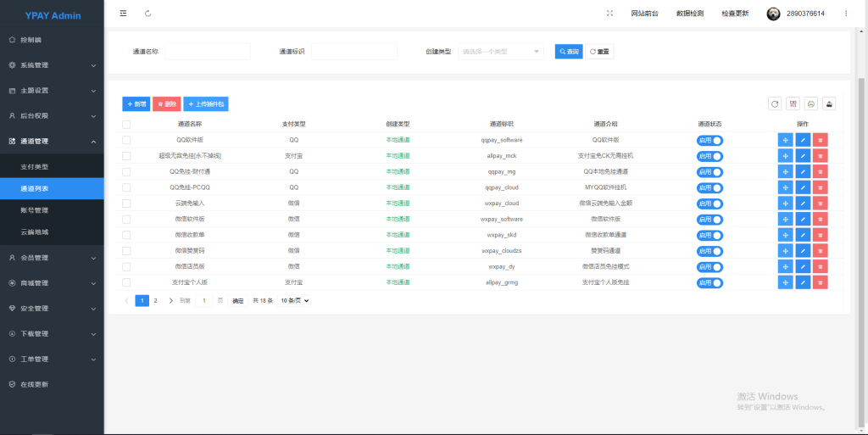Click the move icon for wxpay_software row
The height and width of the screenshot is (435, 868).
(x=785, y=219)
